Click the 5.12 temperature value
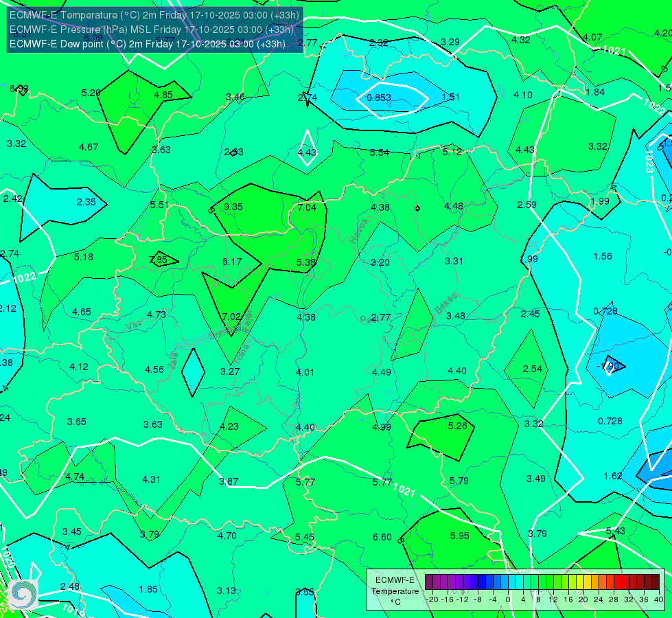This screenshot has height=618, width=672. tap(452, 152)
